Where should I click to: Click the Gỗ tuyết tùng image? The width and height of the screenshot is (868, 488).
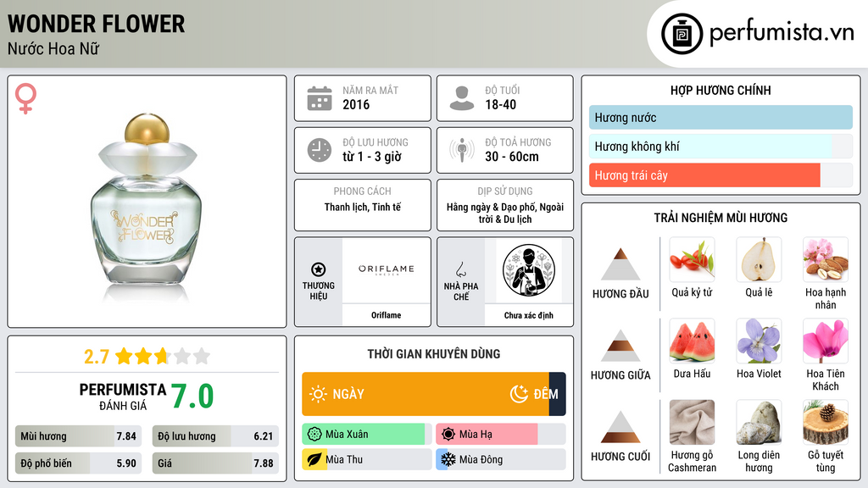[x=826, y=422]
